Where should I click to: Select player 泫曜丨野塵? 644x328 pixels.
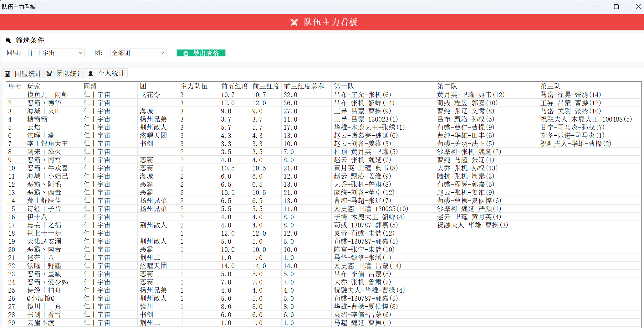(x=44, y=266)
